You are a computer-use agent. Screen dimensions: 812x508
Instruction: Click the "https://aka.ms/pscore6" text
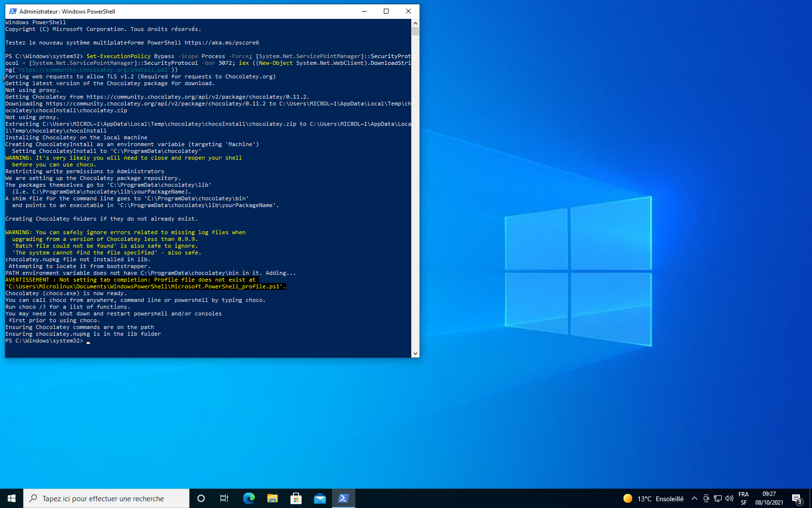point(222,43)
